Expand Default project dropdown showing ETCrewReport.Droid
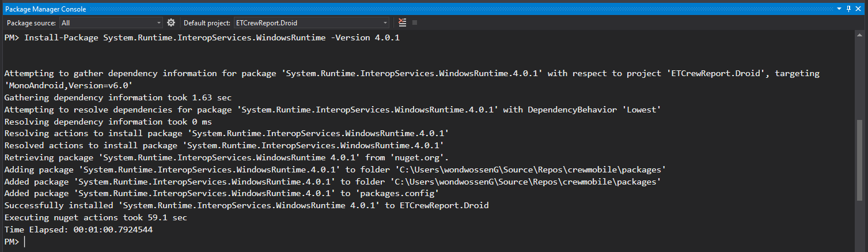This screenshot has width=868, height=252. [312, 22]
